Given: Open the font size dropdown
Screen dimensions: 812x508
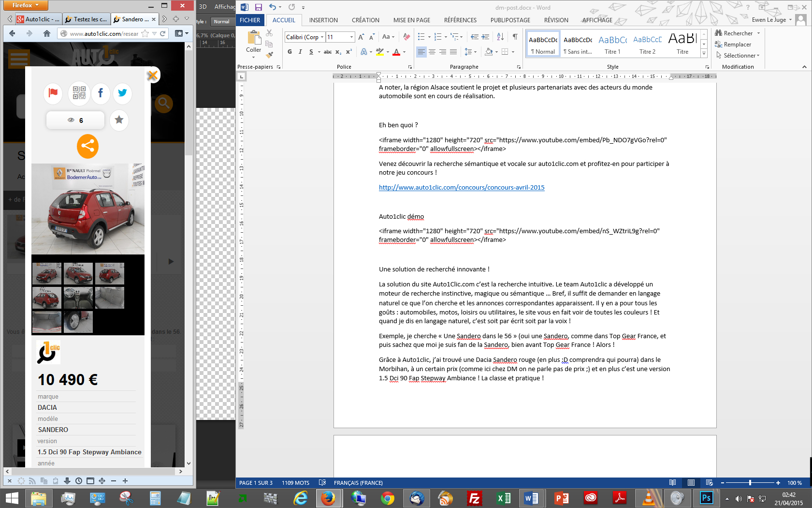Looking at the screenshot, I should click(351, 37).
